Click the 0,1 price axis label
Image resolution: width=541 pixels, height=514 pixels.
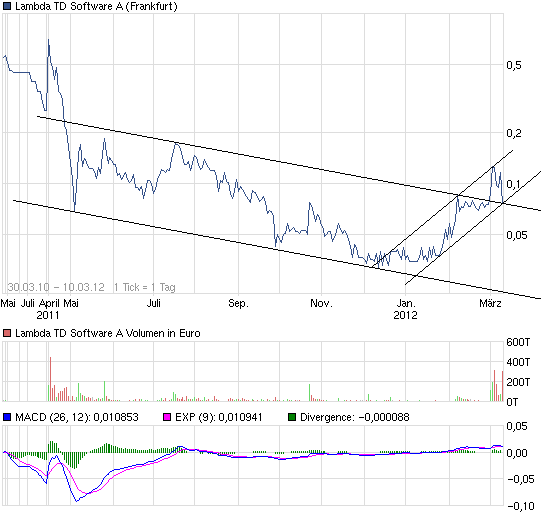click(513, 184)
